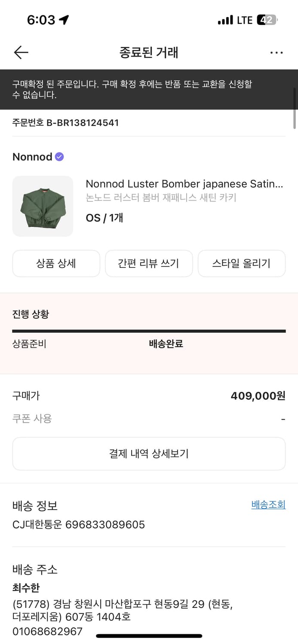Tap 간편 리뷰 쓰기 to write a review
298x644 pixels.
pos(149,263)
